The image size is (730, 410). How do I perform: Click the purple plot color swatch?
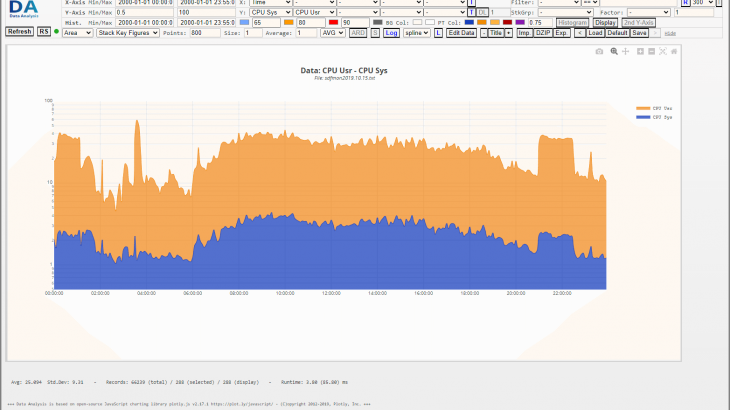pos(520,22)
